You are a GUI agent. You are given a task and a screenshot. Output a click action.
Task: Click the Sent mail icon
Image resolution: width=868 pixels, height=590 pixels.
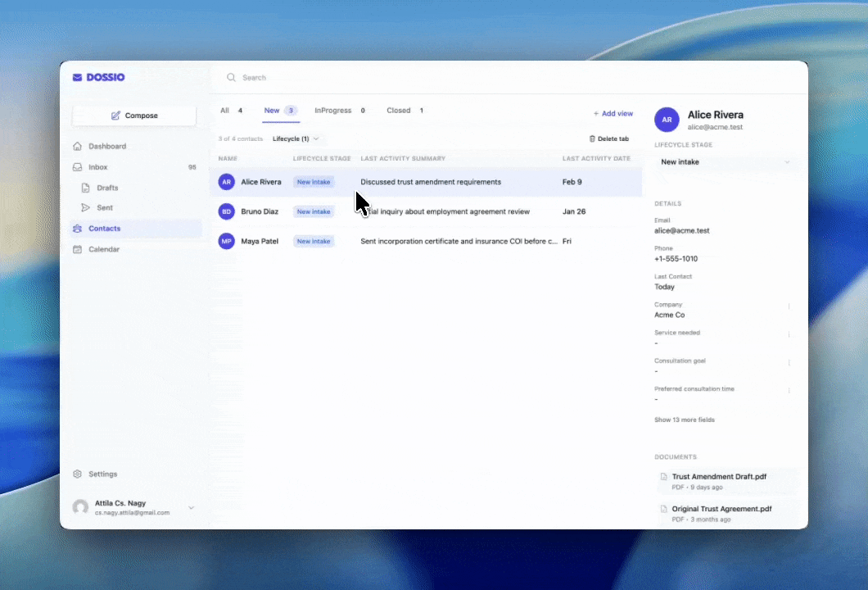coord(84,207)
